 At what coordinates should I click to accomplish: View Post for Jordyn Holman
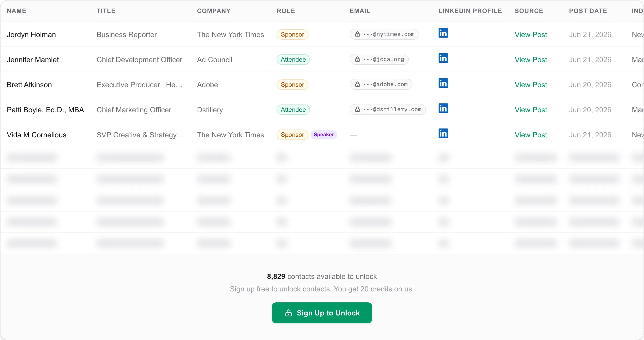[x=531, y=34]
